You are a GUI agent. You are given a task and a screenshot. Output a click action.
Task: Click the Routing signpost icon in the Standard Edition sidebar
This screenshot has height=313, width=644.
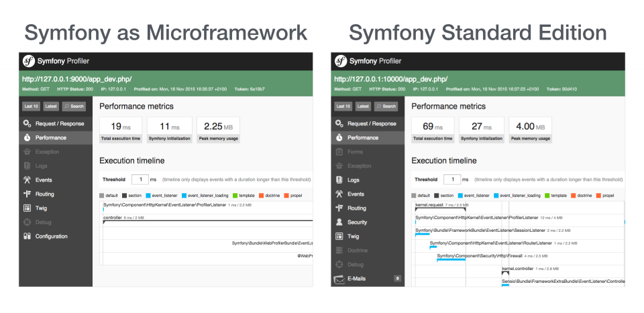pyautogui.click(x=339, y=208)
